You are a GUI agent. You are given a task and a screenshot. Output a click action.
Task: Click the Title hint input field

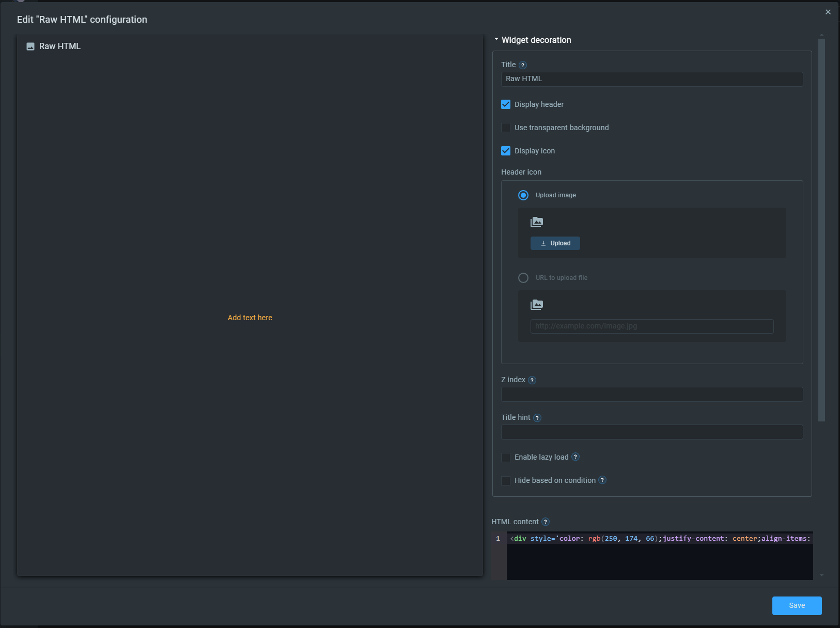pos(652,432)
